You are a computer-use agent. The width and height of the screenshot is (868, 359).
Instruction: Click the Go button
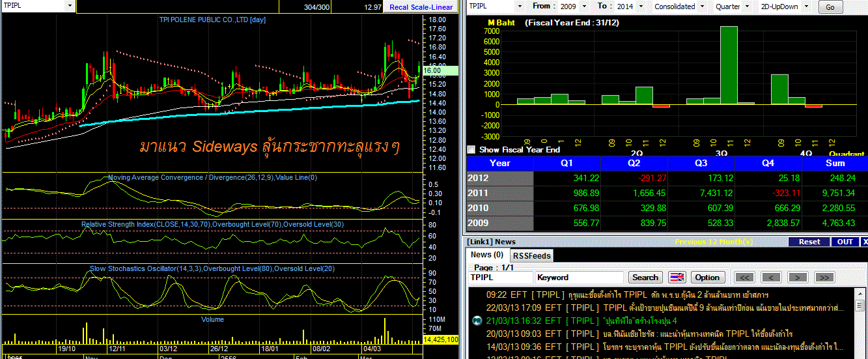click(x=830, y=7)
